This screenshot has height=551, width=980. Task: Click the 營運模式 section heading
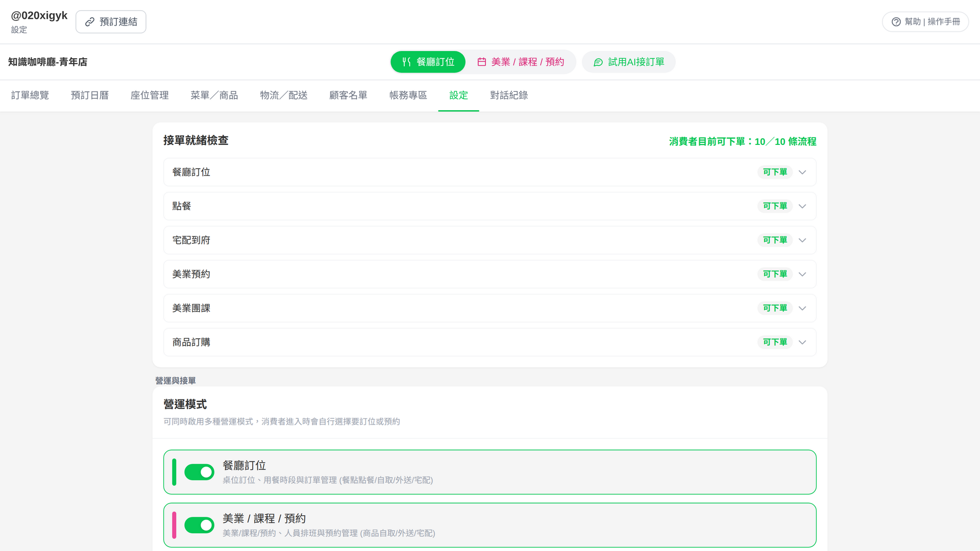click(x=185, y=405)
